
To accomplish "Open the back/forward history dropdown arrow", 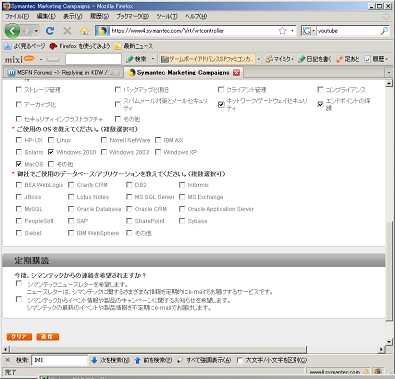I will [x=36, y=31].
